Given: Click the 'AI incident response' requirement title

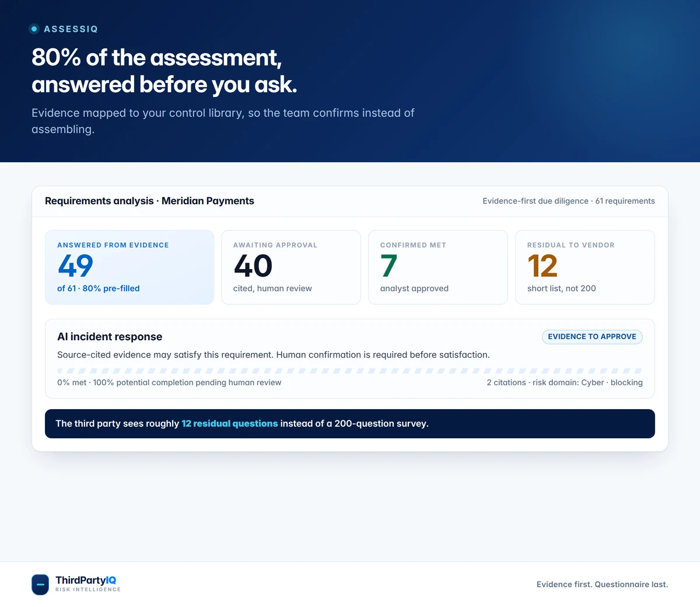Looking at the screenshot, I should (110, 337).
